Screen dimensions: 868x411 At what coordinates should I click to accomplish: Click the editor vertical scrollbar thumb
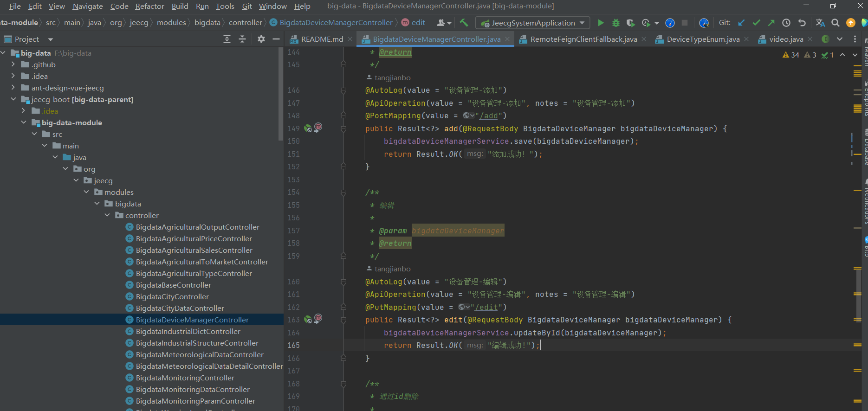858,295
